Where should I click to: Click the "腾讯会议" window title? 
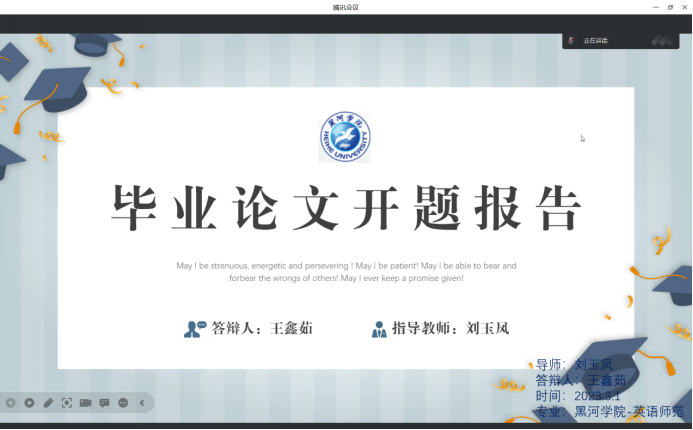[x=346, y=7]
